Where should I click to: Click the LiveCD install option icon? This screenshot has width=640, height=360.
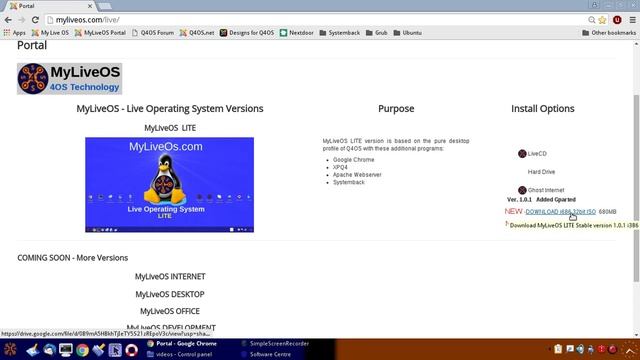(x=522, y=153)
